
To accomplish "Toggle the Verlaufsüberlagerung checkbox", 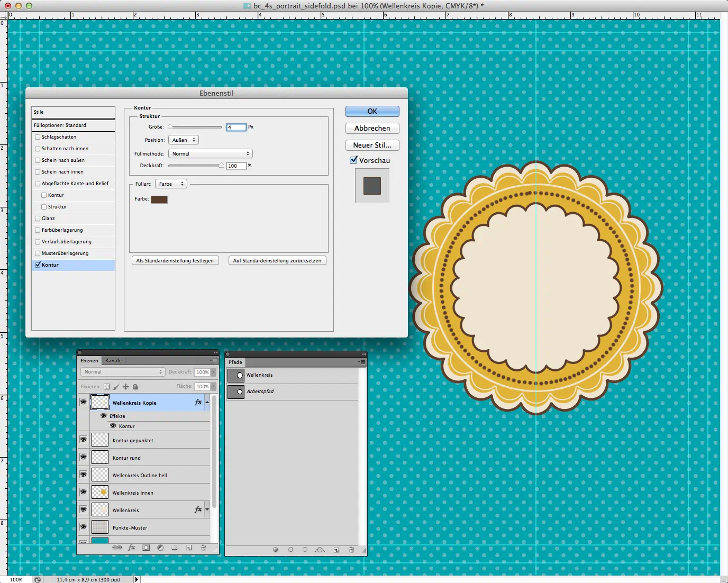I will [38, 242].
